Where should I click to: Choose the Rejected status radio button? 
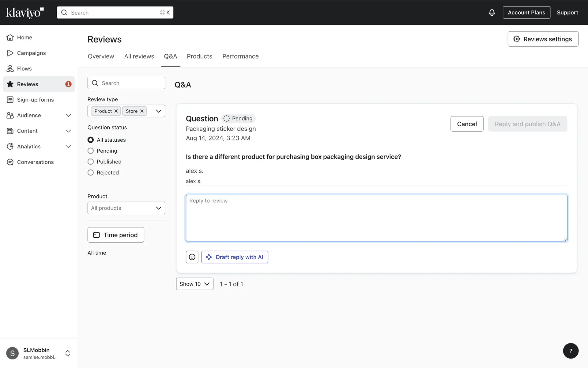pos(91,173)
